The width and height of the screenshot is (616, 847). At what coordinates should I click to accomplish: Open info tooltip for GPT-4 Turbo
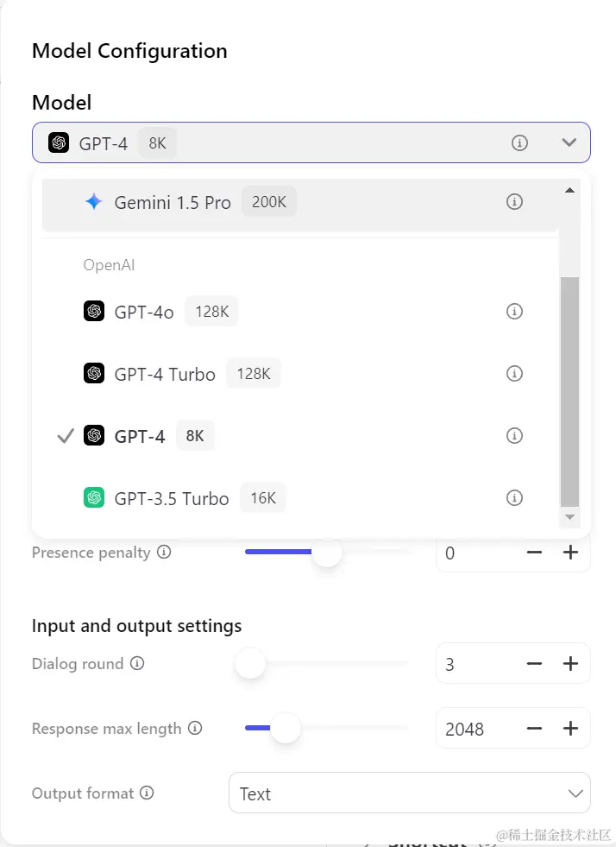(x=514, y=373)
